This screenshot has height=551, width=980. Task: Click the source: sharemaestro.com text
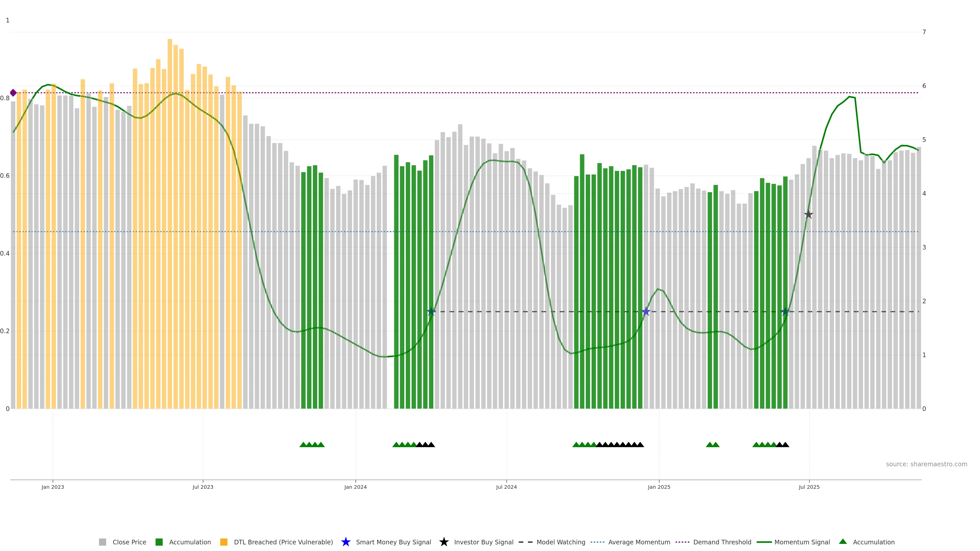[926, 464]
